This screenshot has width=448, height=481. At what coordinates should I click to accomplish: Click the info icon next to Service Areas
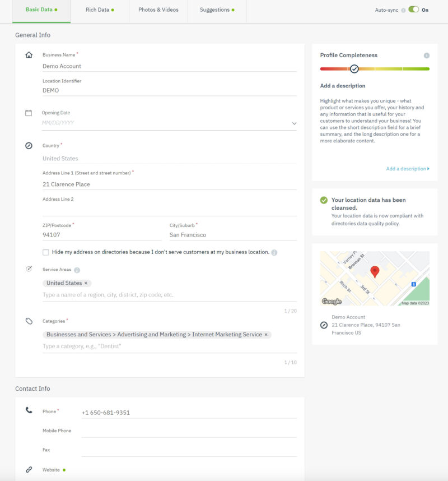coord(77,270)
